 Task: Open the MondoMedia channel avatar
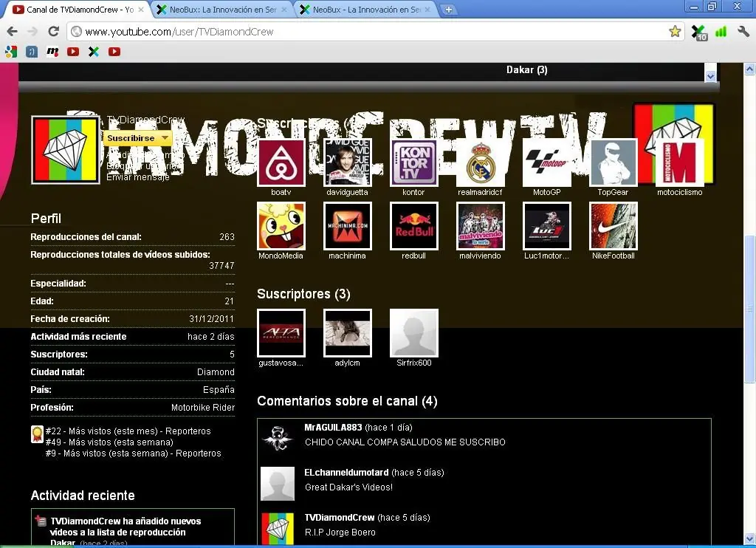coord(281,226)
